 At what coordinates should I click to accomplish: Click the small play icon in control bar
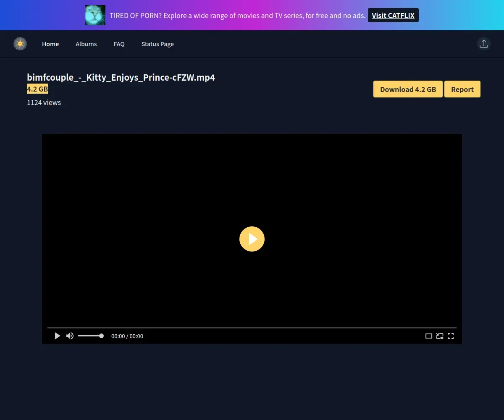tap(58, 336)
